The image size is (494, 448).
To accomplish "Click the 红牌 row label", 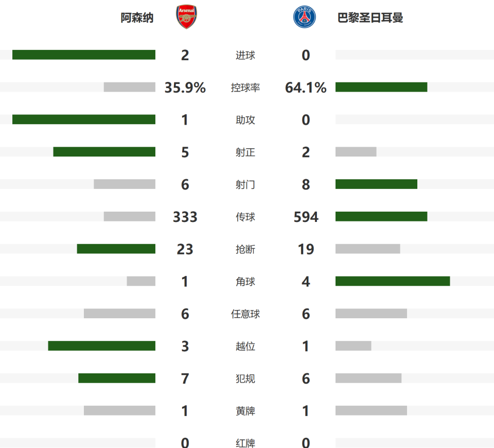I will [x=245, y=443].
